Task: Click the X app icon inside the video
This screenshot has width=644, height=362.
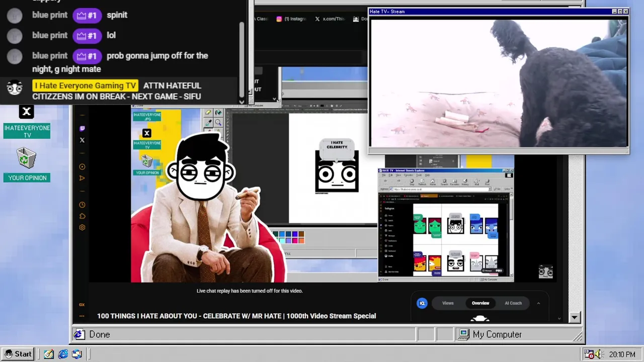Action: (146, 133)
